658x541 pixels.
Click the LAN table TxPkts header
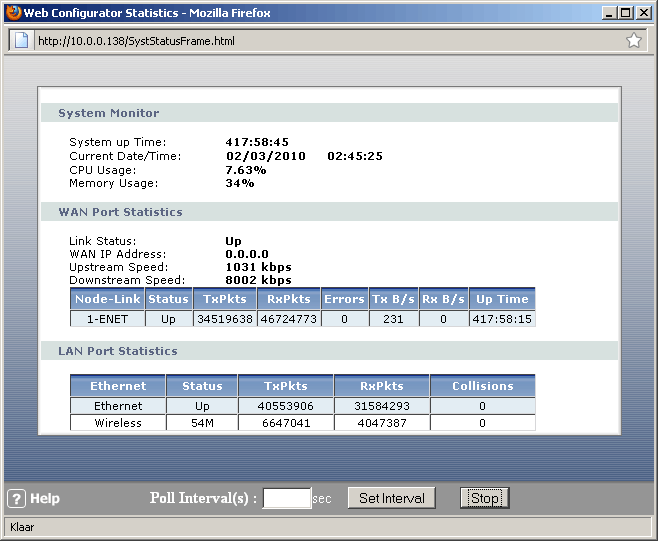click(x=286, y=386)
